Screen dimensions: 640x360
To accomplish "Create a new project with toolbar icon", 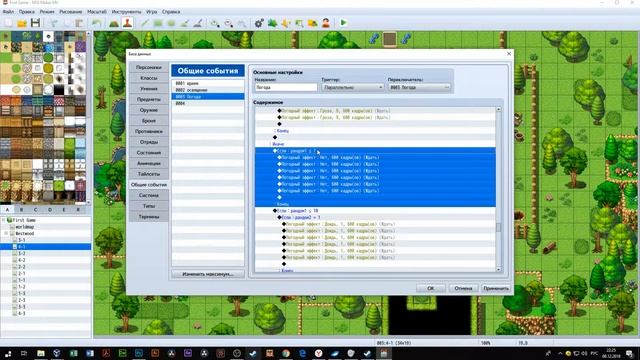I will click(x=8, y=23).
